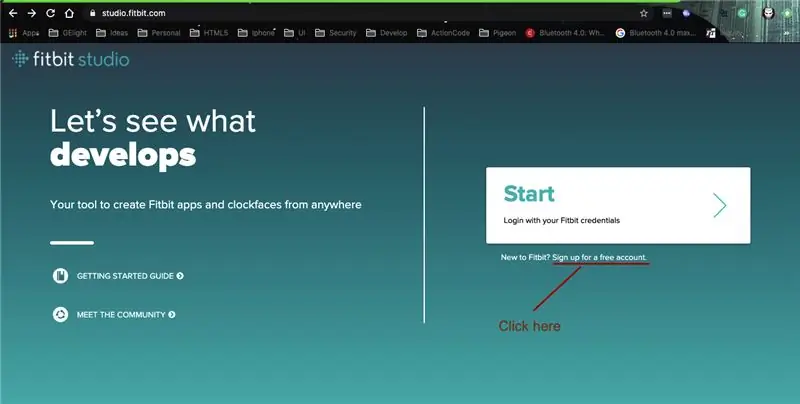
Task: View site info via the padlock icon
Action: click(92, 13)
